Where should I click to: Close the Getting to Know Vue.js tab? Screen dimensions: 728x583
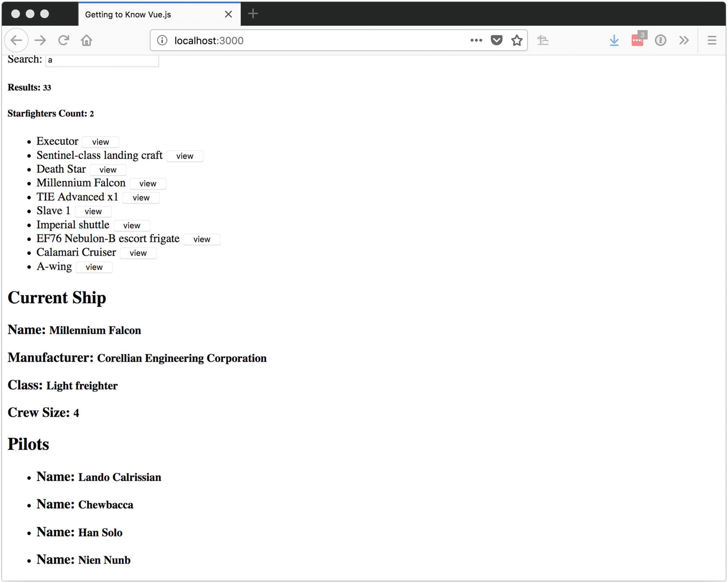coord(228,14)
